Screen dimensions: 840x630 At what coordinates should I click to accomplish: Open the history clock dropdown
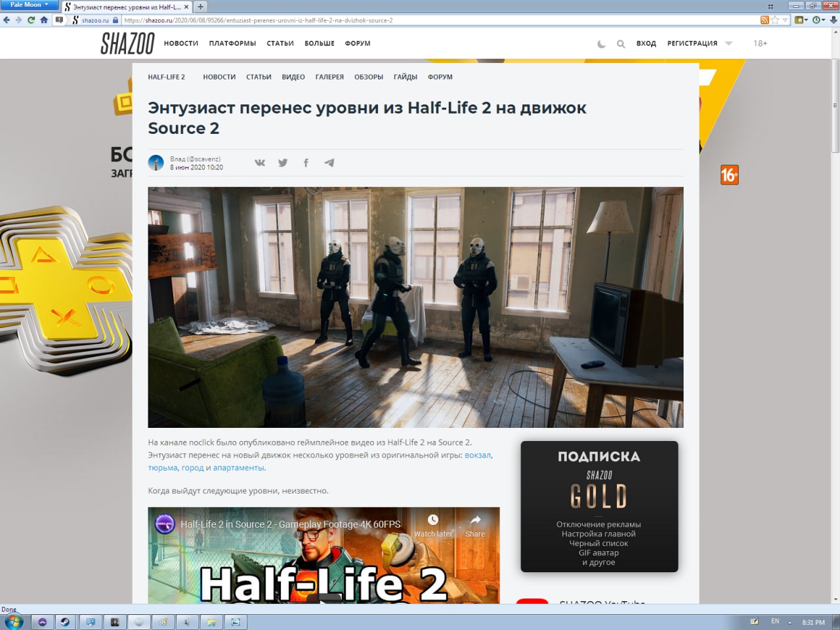tap(819, 20)
